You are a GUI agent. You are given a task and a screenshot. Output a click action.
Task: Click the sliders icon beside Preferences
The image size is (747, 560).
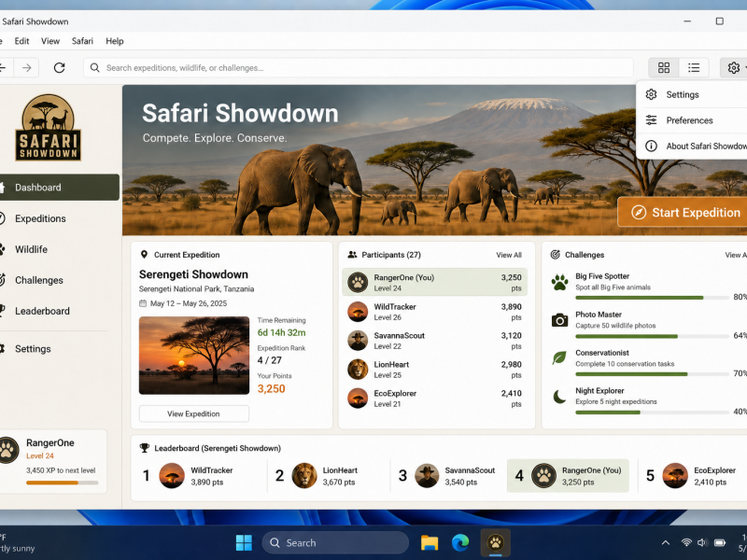coord(651,120)
